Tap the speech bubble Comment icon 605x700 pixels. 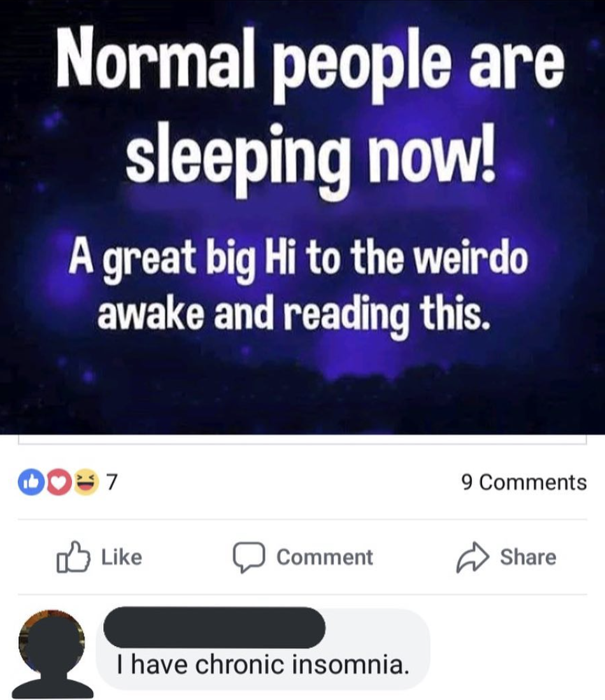click(x=249, y=557)
